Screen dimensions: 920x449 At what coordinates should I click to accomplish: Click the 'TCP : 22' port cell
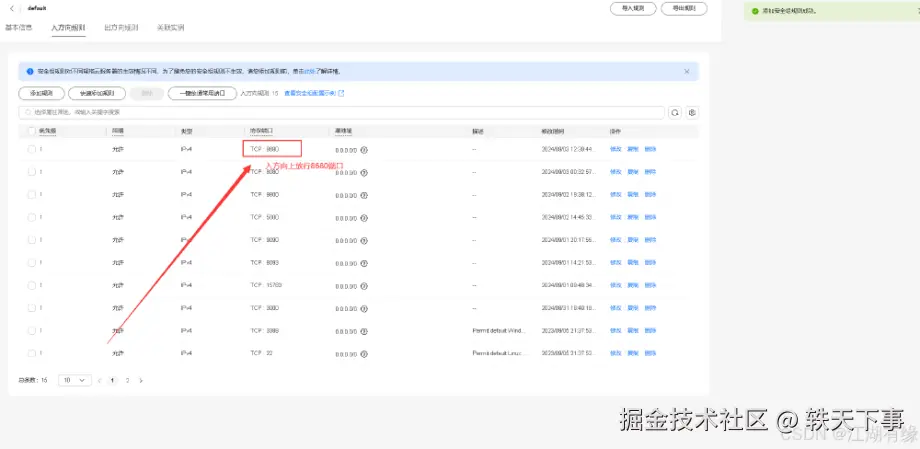click(262, 353)
